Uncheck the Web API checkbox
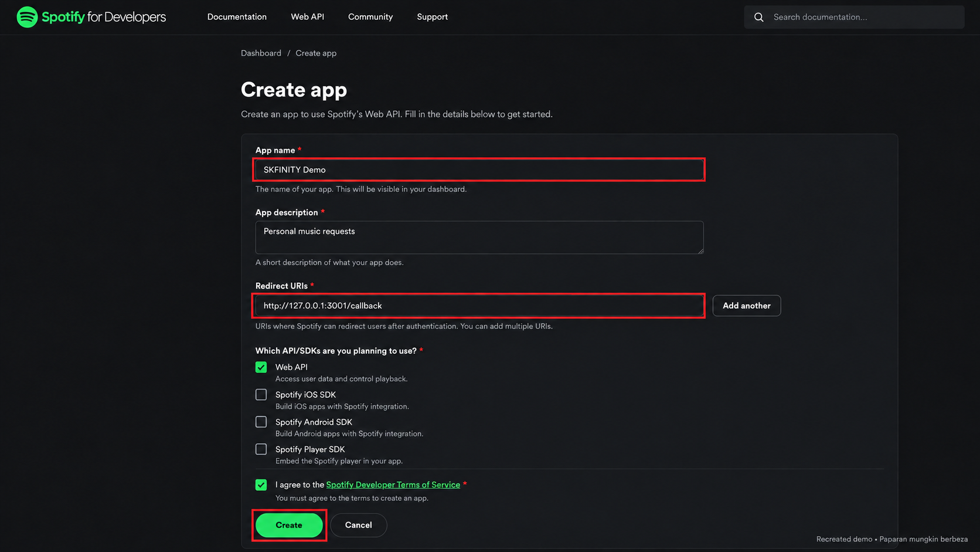 click(261, 367)
